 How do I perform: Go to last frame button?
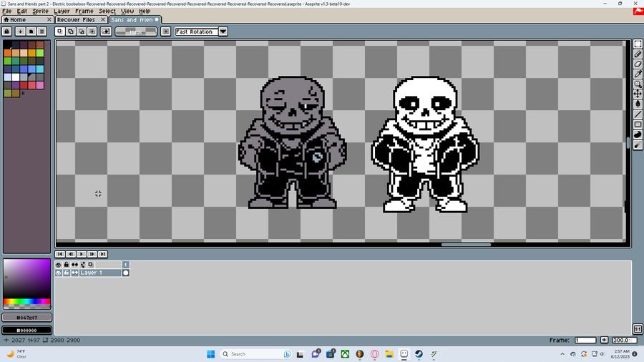[x=102, y=254]
